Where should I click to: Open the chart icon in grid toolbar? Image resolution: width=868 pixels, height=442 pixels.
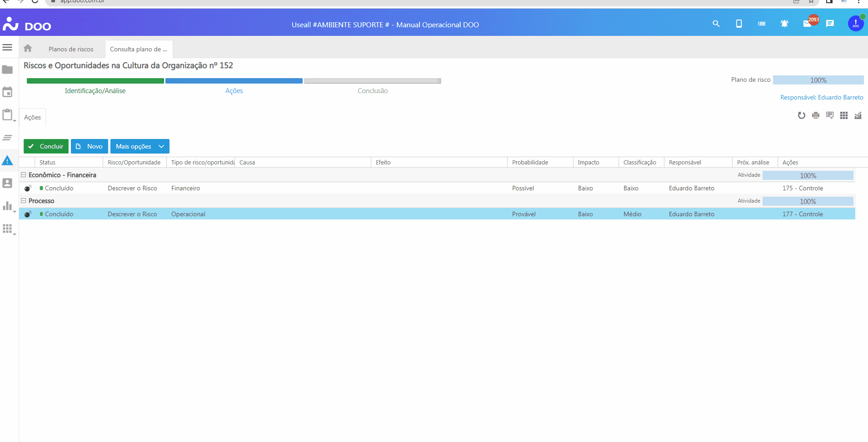click(858, 115)
